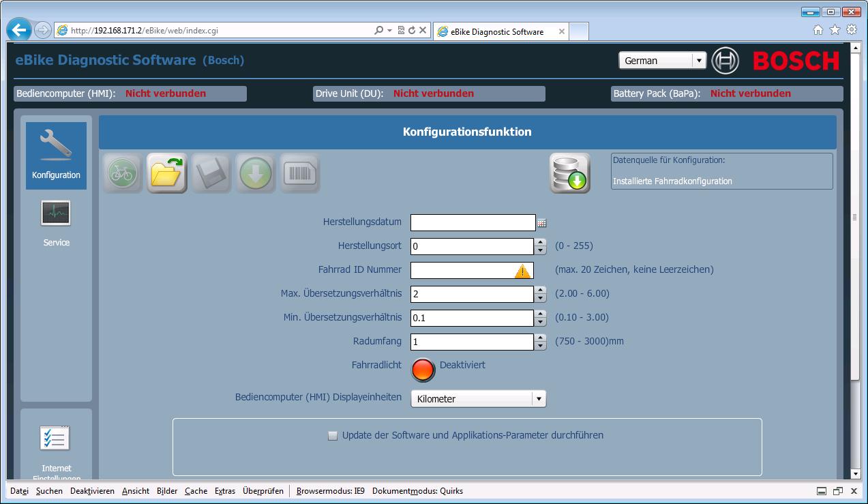Screen dimensions: 868x504
Task: Click in the Herstellungsdatum date field
Action: click(x=473, y=222)
